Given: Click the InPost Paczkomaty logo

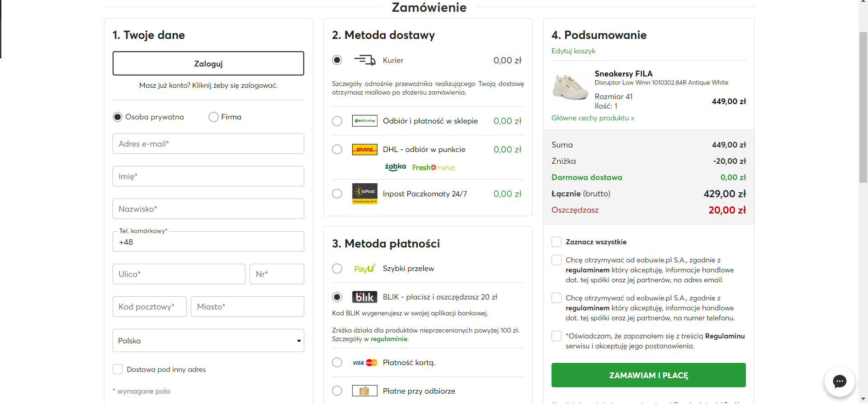Looking at the screenshot, I should (x=364, y=194).
